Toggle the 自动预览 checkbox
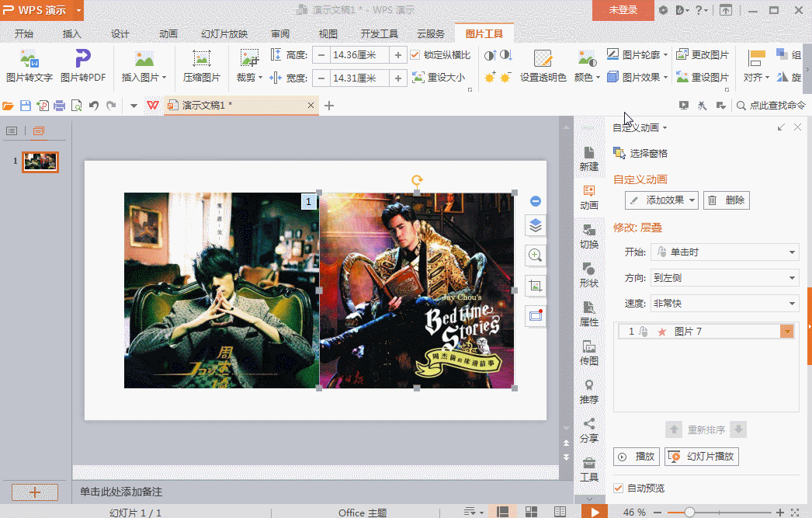The width and height of the screenshot is (812, 518). click(x=618, y=488)
